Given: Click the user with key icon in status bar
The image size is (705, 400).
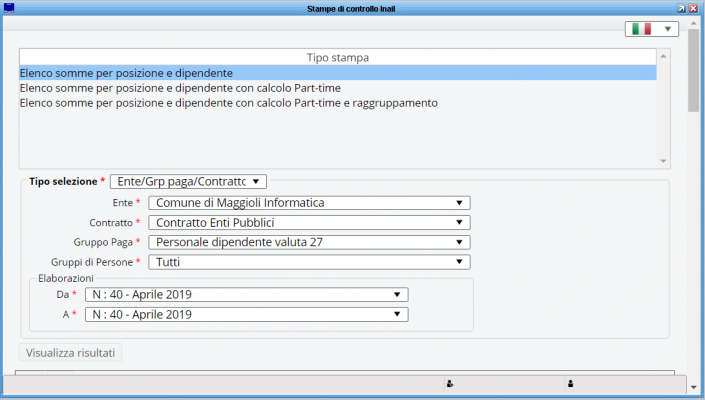Looking at the screenshot, I should coord(450,384).
